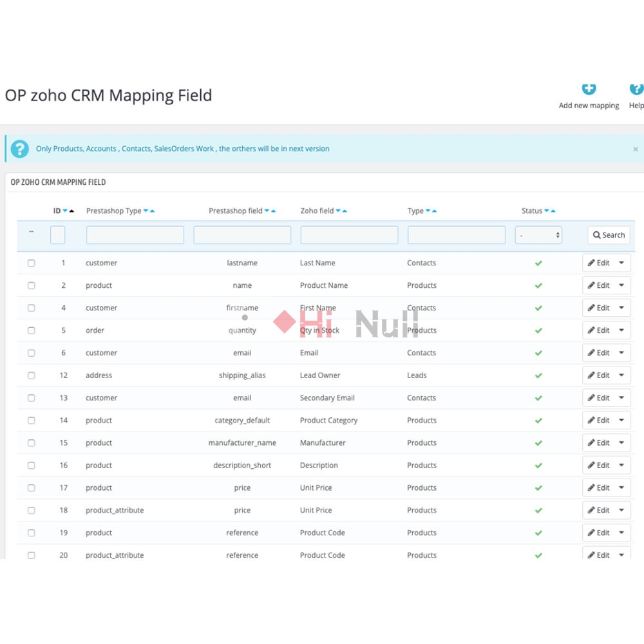Sort ID column descending arrow

65,211
